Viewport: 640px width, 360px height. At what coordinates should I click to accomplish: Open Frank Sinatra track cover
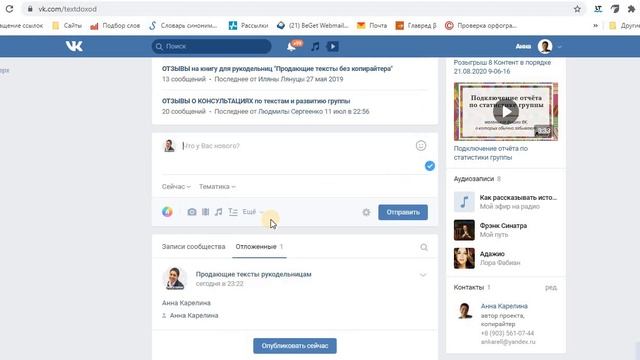(x=464, y=230)
